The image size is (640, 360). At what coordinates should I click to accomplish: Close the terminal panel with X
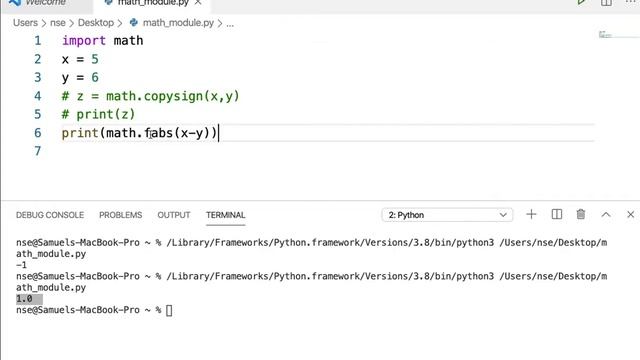631,214
